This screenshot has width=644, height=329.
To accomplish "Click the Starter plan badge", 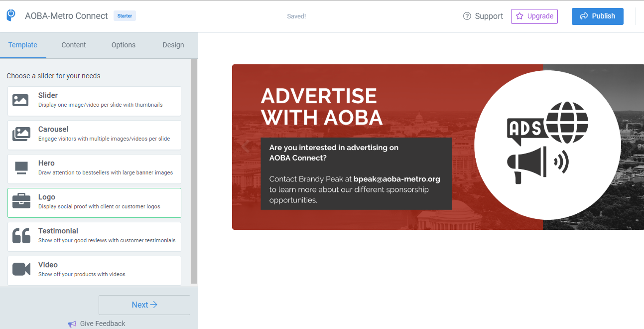I will [125, 16].
